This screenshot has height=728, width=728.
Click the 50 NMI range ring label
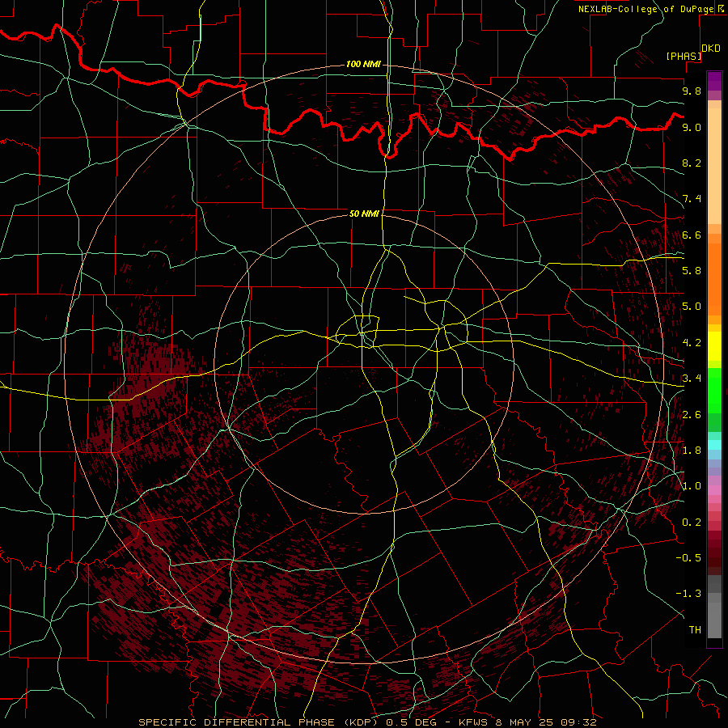tap(364, 214)
